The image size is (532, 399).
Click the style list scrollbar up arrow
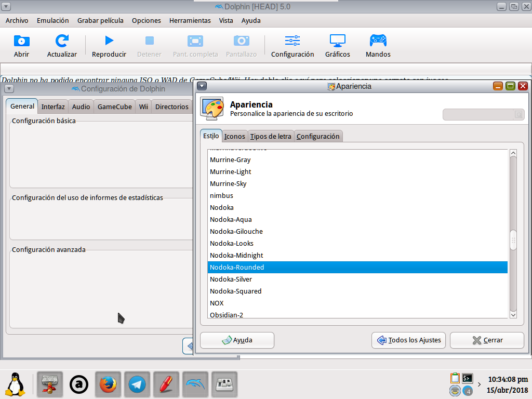[x=513, y=153]
